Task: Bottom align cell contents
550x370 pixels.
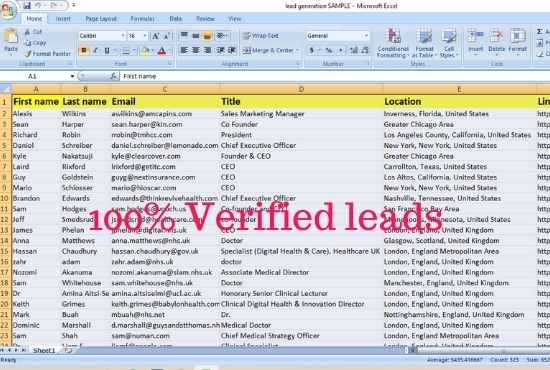Action: [207, 35]
